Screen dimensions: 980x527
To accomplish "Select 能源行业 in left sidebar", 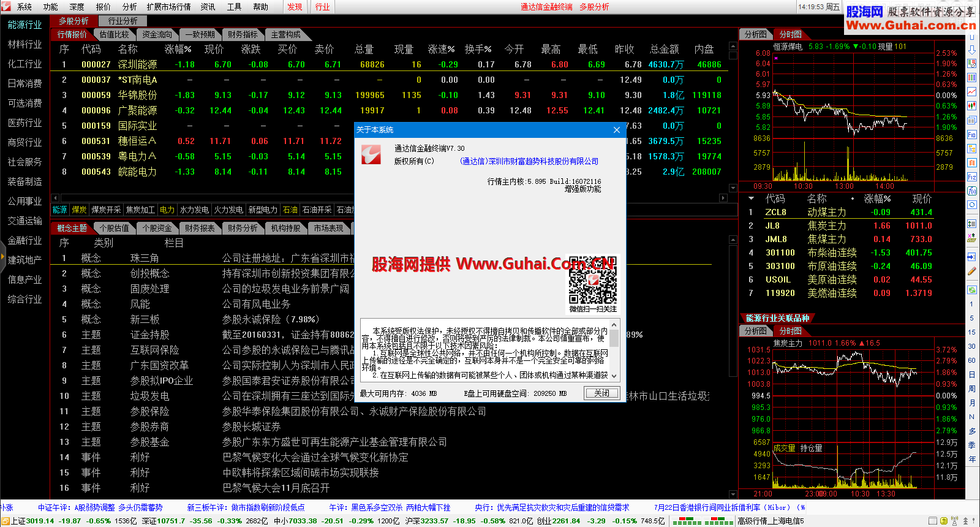I will pos(25,25).
